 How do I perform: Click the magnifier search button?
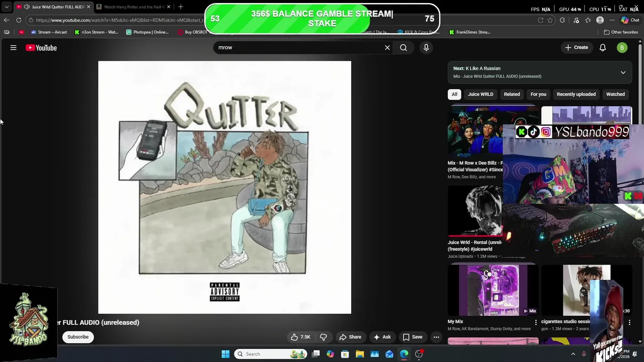point(404,47)
